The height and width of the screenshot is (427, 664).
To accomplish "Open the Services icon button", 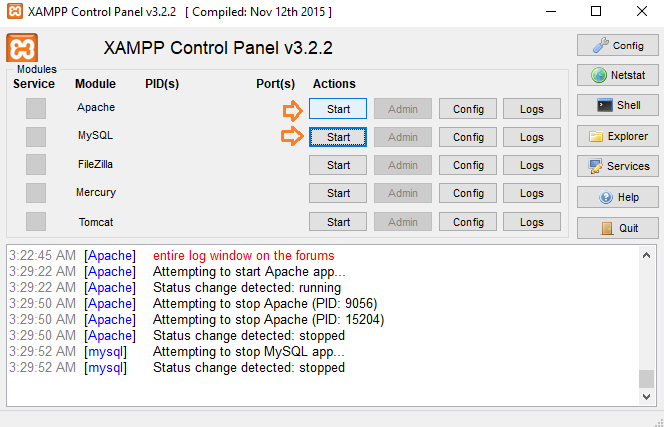I will coord(617,166).
